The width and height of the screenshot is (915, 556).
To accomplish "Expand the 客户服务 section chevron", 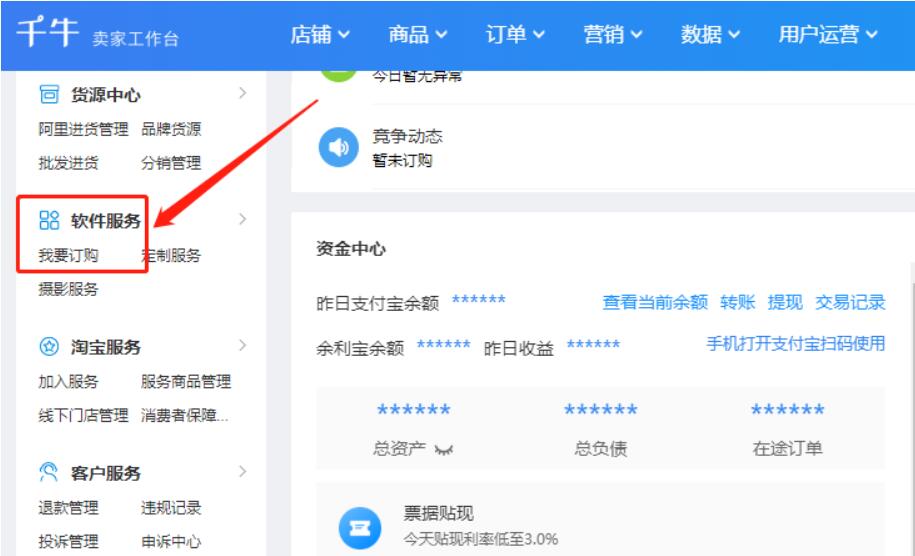I will (x=243, y=471).
